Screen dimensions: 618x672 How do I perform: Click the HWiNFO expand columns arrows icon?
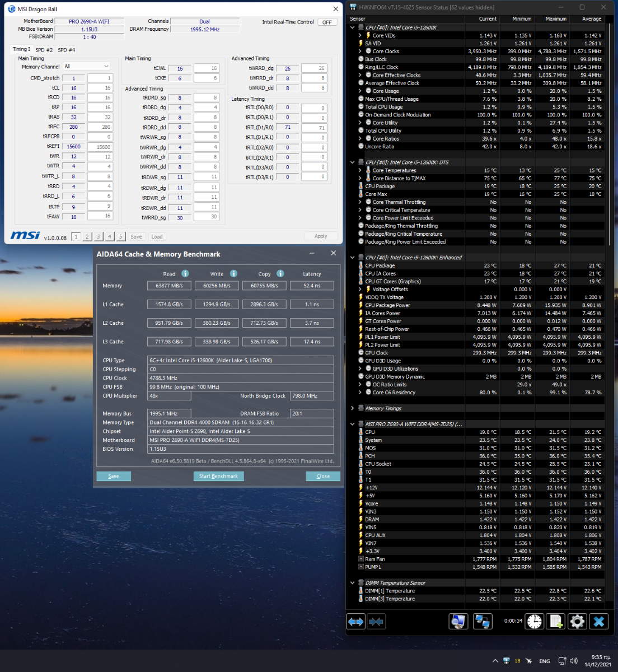tap(356, 622)
